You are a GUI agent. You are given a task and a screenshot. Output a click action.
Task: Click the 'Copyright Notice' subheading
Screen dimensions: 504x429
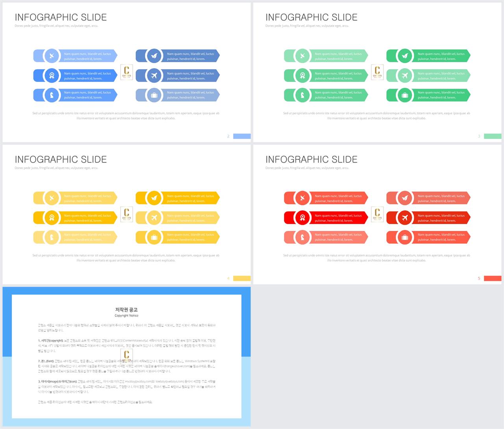pyautogui.click(x=126, y=316)
